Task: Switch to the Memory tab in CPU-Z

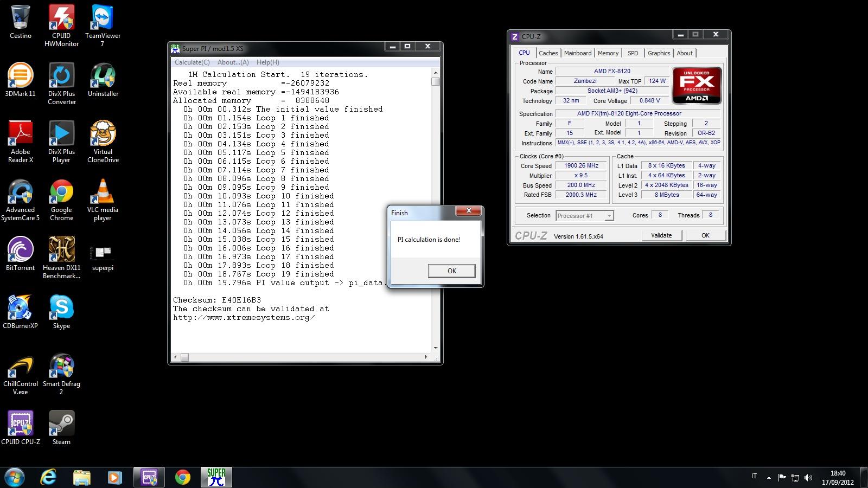Action: [608, 53]
